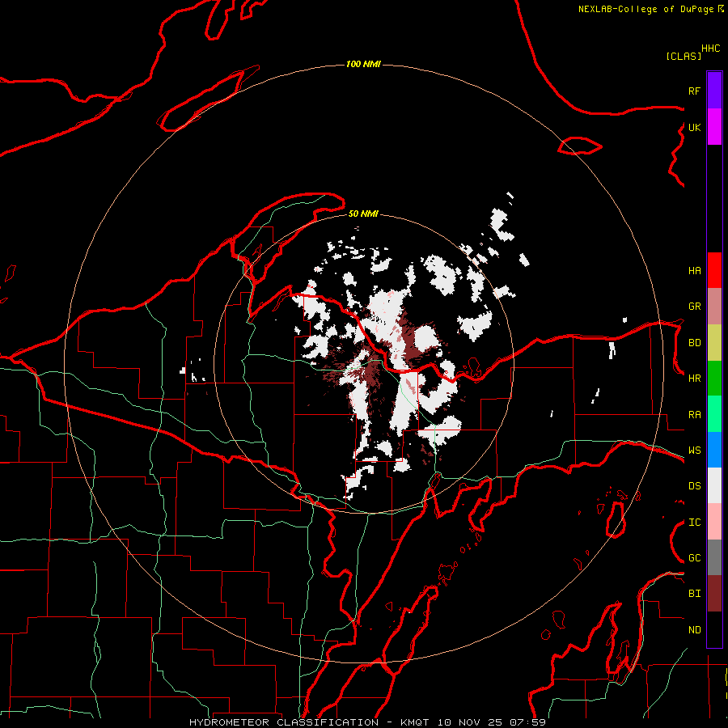Screen dimensions: 728x728
Task: Click the white DS legend color swatch
Action: point(714,485)
